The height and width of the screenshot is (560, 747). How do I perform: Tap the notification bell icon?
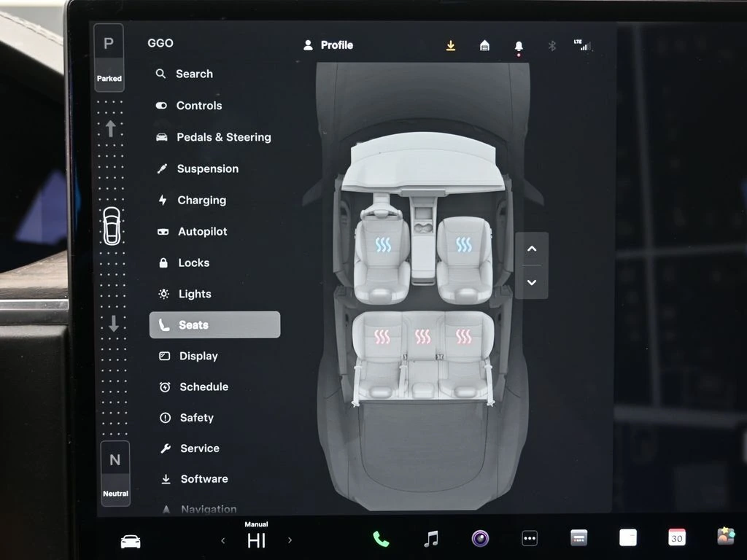pyautogui.click(x=519, y=46)
